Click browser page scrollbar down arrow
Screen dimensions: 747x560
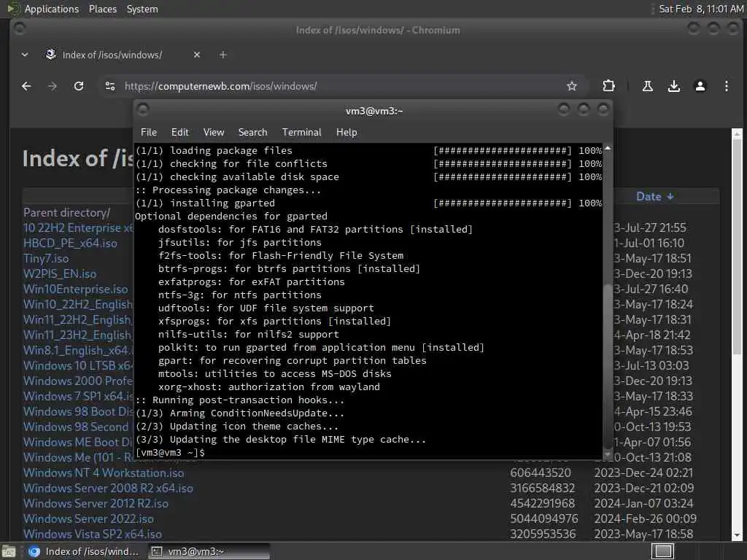click(737, 535)
